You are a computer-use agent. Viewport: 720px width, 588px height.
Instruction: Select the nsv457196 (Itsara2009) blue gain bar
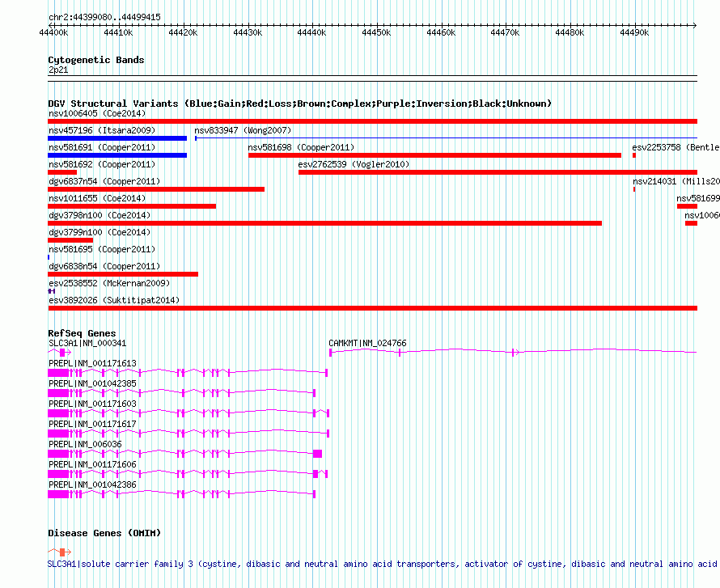coord(117,138)
